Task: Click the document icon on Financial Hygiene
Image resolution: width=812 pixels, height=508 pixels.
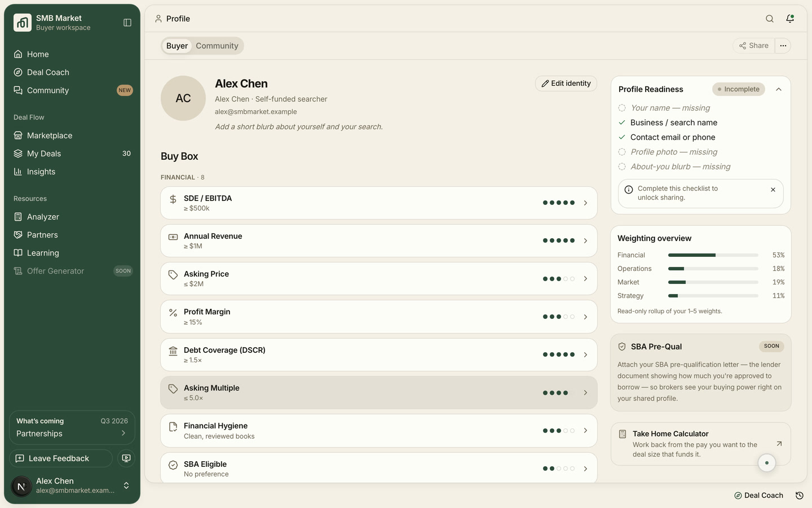Action: [x=173, y=427]
